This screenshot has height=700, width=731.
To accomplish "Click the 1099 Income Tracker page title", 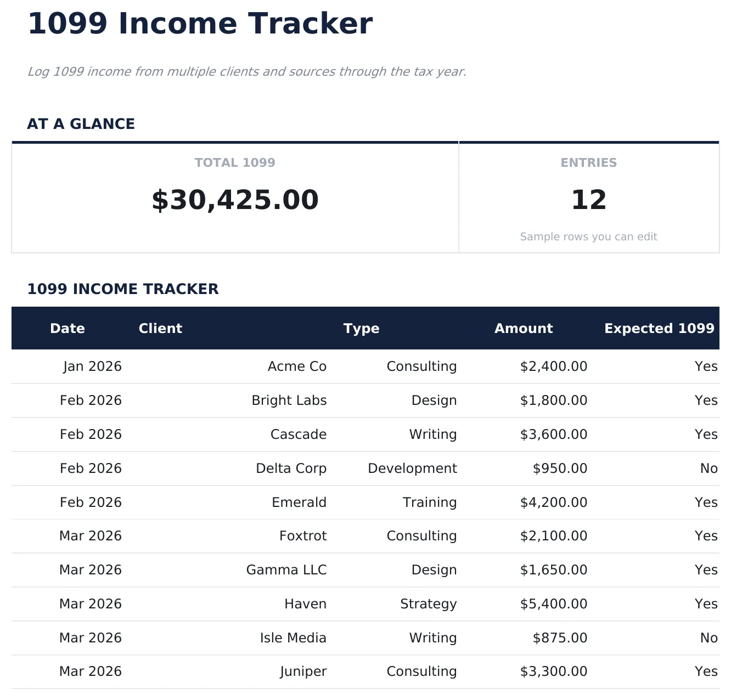I will click(x=200, y=23).
